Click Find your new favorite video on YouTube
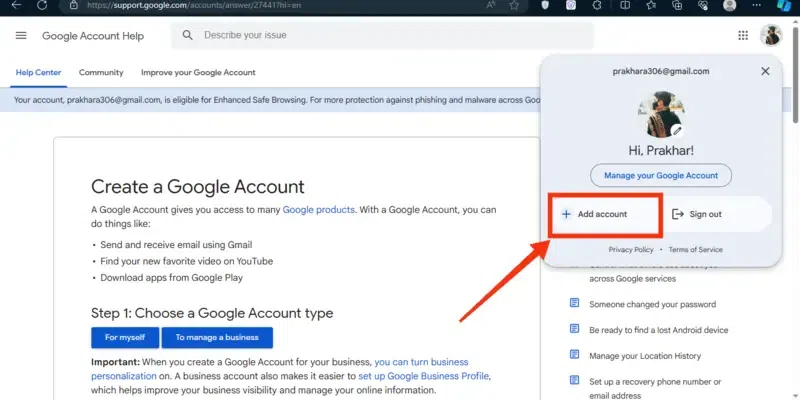This screenshot has width=800, height=400. (x=186, y=261)
